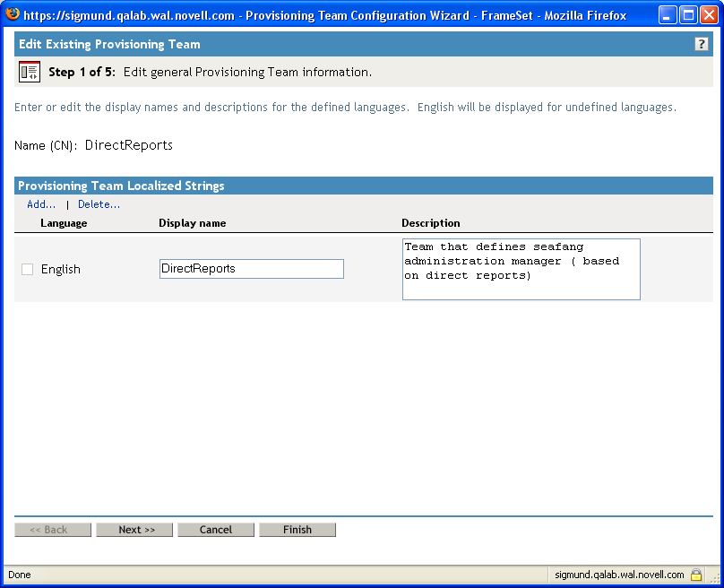Click the Delete... link
The image size is (724, 588).
click(x=99, y=204)
